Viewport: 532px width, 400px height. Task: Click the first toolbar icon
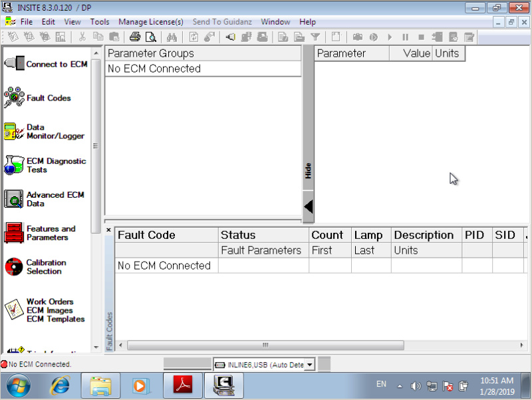[13, 37]
